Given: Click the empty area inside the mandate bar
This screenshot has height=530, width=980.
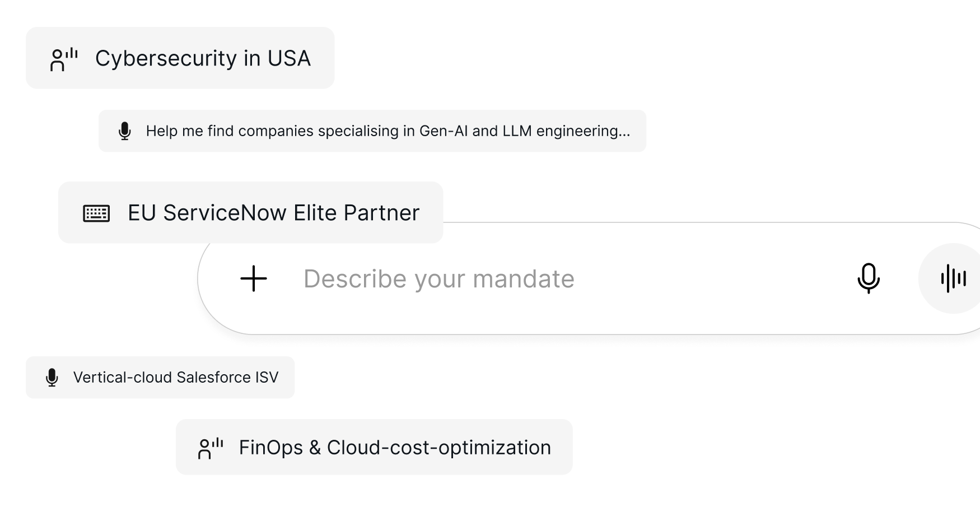Looking at the screenshot, I should click(x=711, y=279).
